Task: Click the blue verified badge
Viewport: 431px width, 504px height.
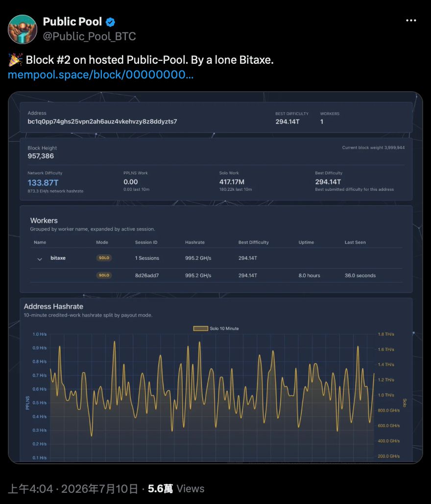Action: (x=111, y=22)
